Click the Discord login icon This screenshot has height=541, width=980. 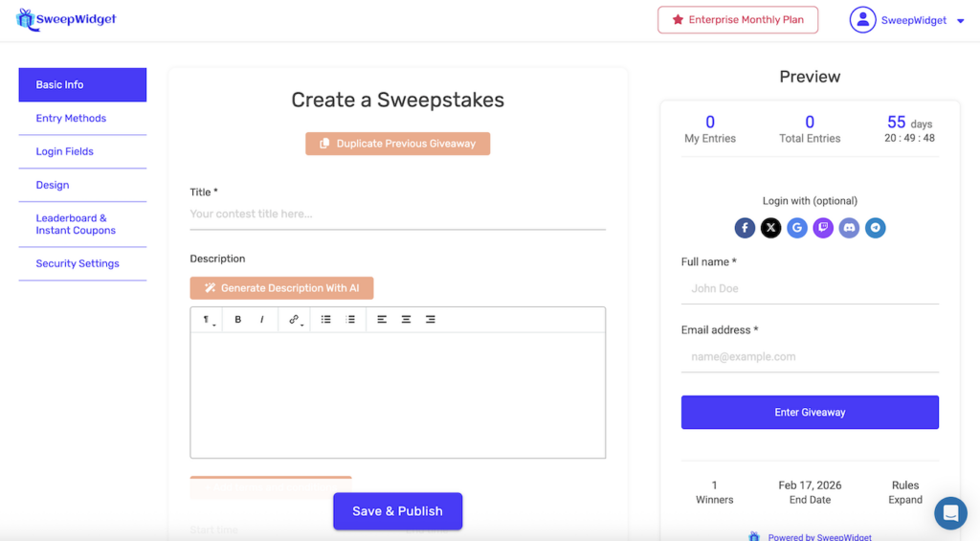coord(849,228)
